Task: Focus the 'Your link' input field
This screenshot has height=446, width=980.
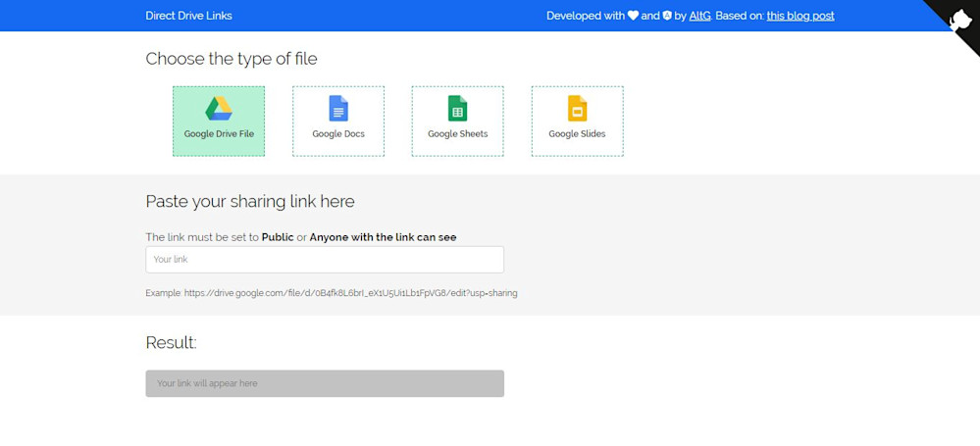Action: pos(325,259)
